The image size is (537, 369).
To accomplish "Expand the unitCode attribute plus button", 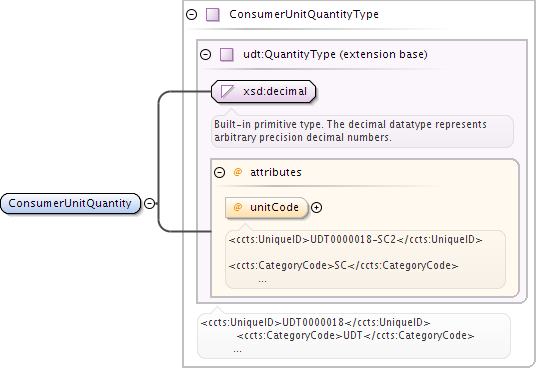I will tap(316, 208).
